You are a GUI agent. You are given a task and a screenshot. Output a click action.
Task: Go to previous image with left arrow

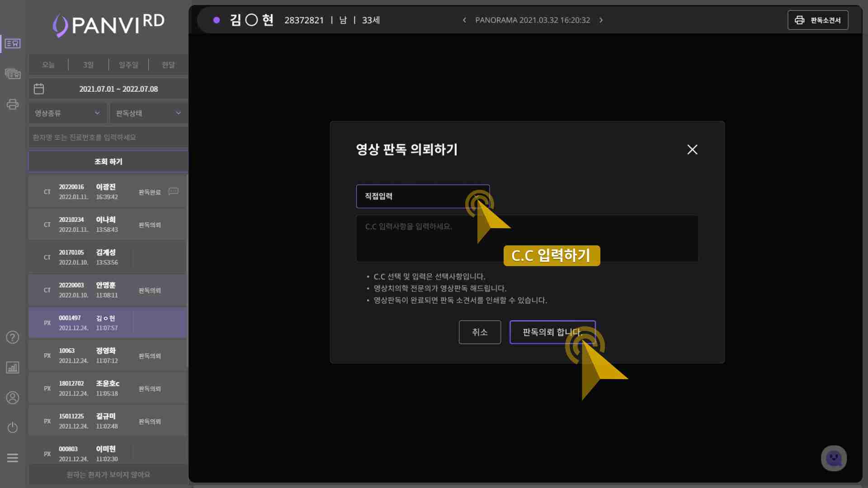pyautogui.click(x=464, y=20)
